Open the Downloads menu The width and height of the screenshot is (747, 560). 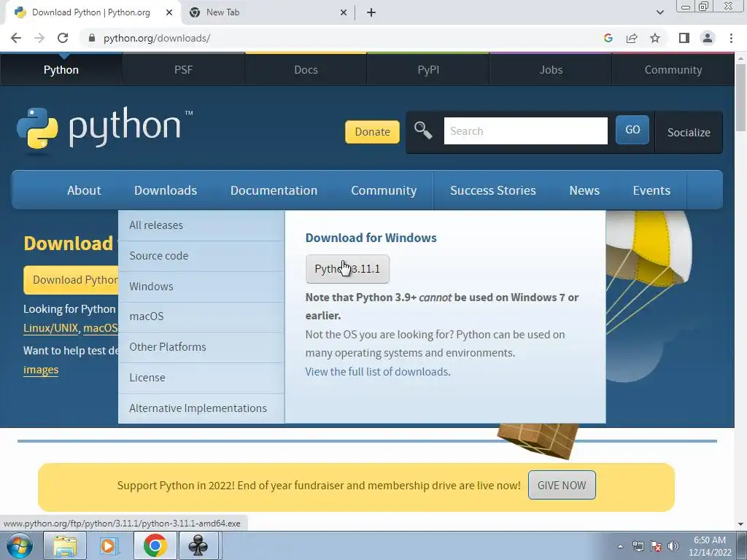tap(166, 190)
